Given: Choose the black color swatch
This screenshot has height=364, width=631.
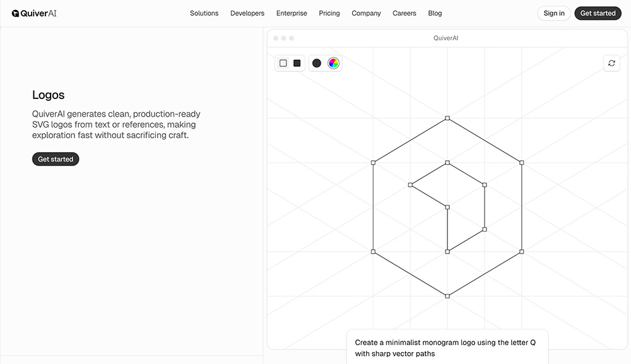Looking at the screenshot, I should click(x=317, y=63).
